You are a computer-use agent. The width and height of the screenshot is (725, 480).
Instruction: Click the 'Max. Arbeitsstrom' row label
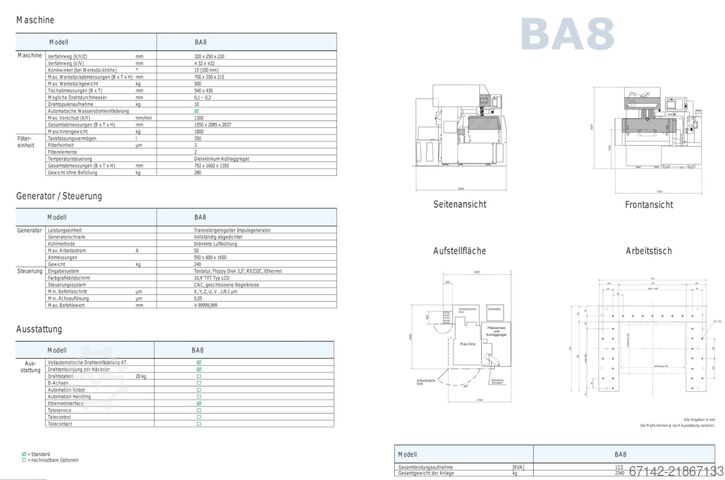pos(67,251)
